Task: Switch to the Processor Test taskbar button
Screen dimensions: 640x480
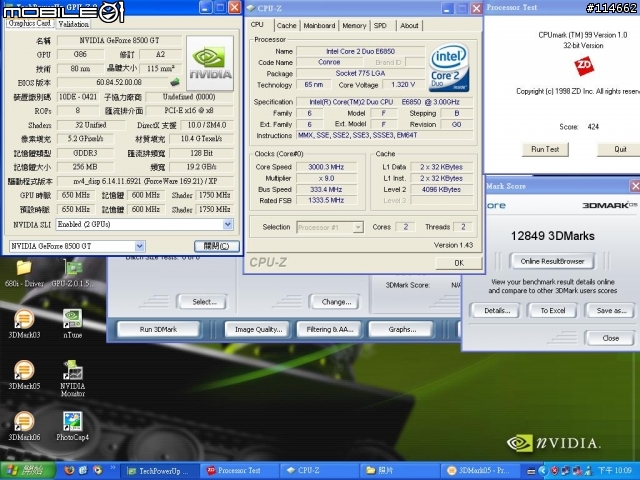Action: [x=240, y=471]
